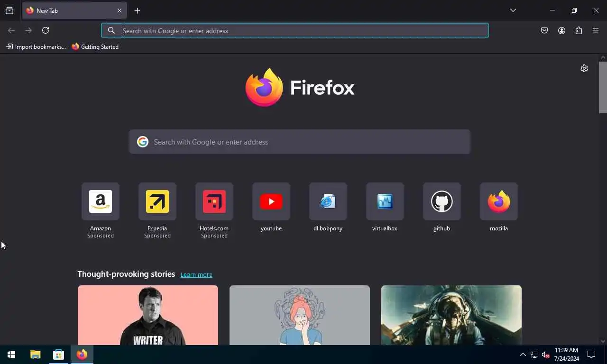
Task: Open the worried woman illustration story
Action: [300, 315]
